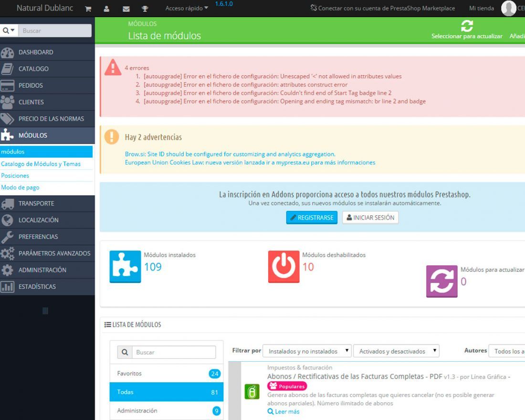This screenshot has height=420, width=525.
Task: Expand the sidebar search type dropdown
Action: click(x=9, y=31)
